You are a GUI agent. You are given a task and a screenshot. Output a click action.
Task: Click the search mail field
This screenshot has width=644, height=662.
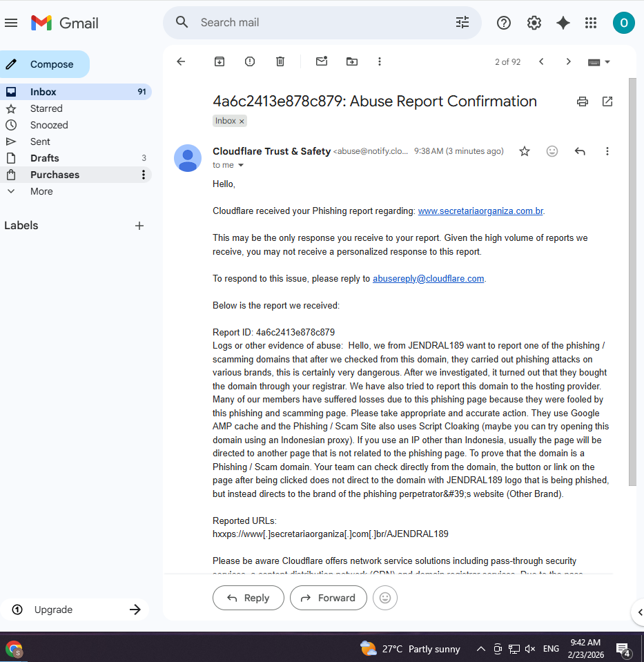click(x=323, y=22)
